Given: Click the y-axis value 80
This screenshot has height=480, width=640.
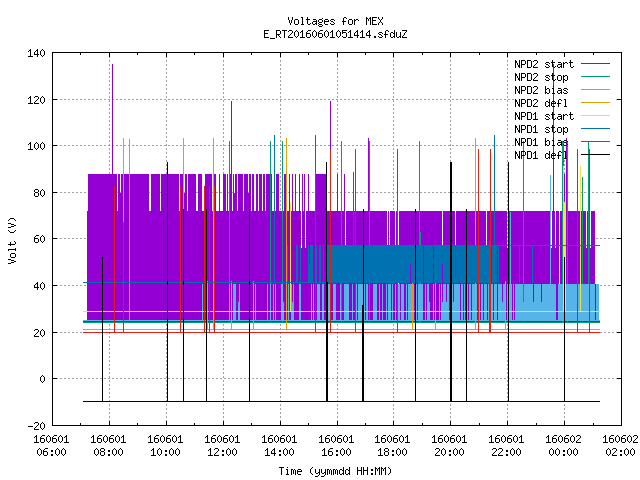Looking at the screenshot, I should tap(39, 193).
